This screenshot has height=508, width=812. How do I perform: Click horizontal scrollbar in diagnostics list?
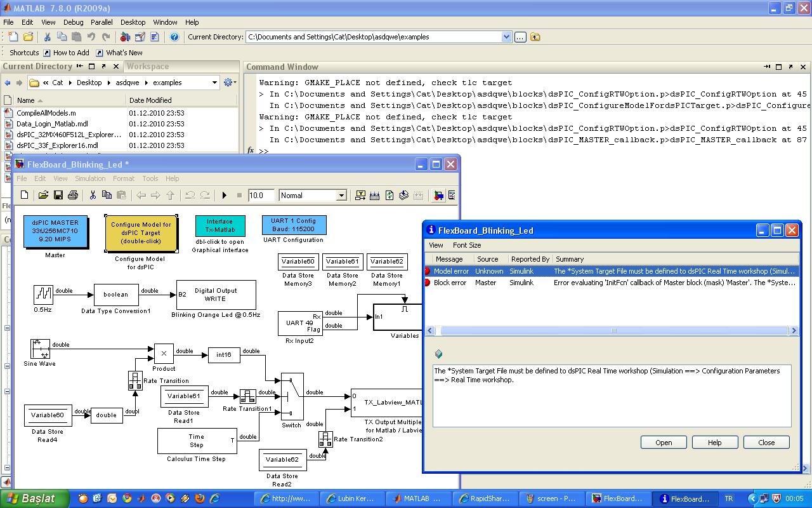[612, 330]
